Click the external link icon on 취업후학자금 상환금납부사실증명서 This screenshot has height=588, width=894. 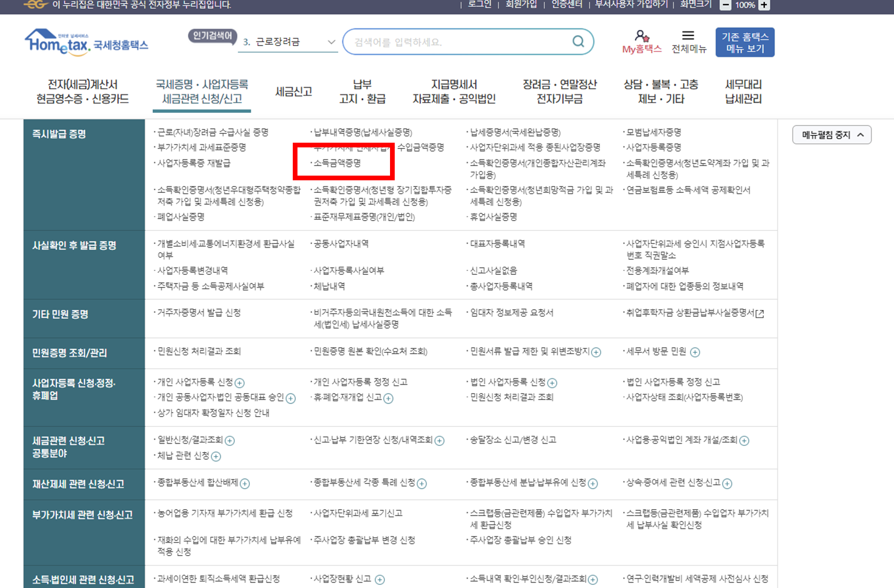click(x=761, y=314)
